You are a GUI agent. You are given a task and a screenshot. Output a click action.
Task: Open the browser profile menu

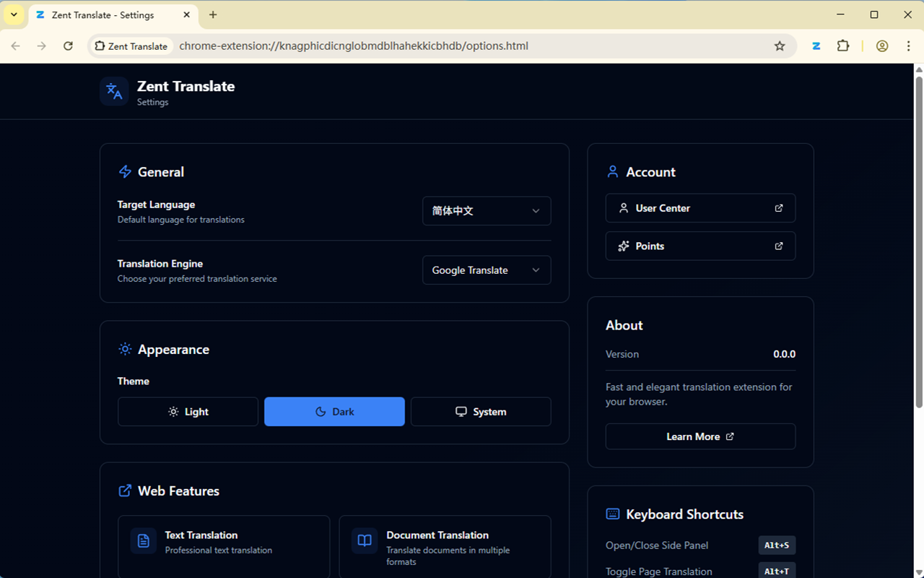(x=881, y=46)
